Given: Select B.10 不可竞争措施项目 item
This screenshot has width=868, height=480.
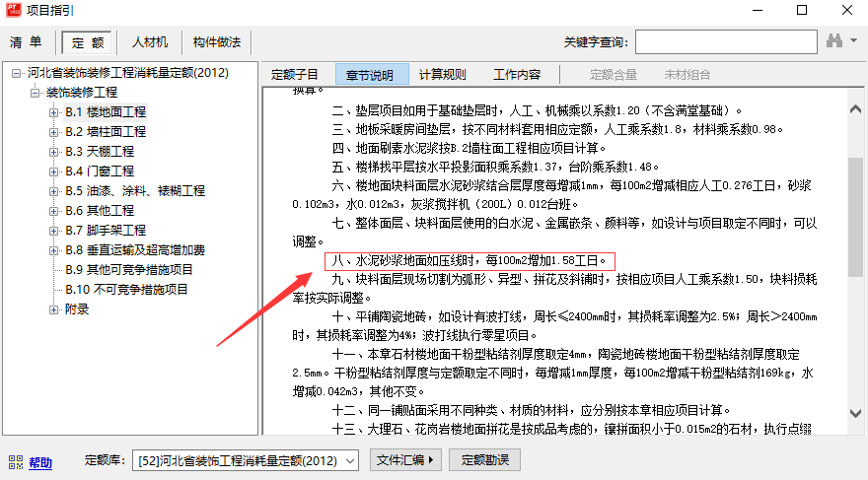Looking at the screenshot, I should pyautogui.click(x=127, y=289).
